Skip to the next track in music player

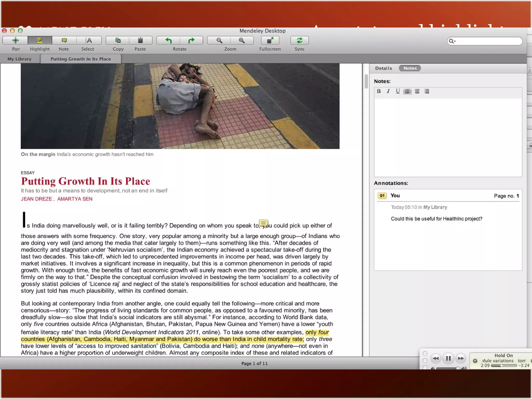(461, 358)
